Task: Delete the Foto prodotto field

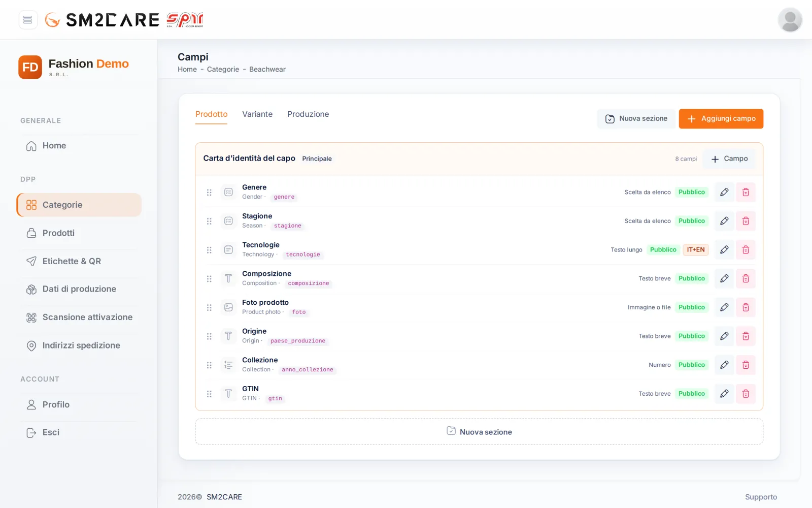Action: [x=746, y=307]
